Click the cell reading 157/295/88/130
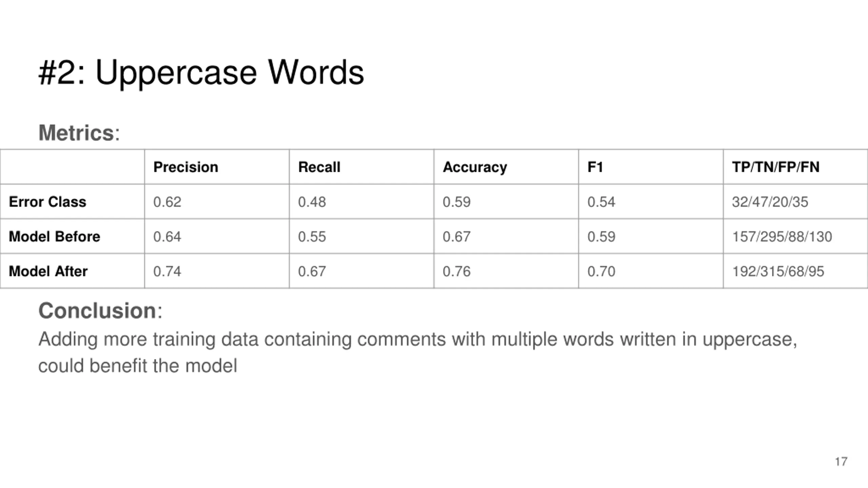Viewport: 868px width, 488px height. (x=782, y=237)
